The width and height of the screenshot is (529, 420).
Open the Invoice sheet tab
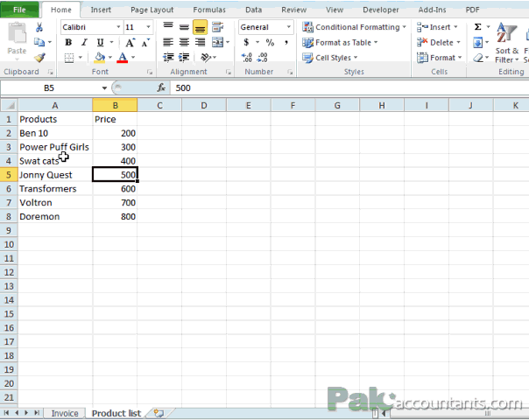(65, 413)
